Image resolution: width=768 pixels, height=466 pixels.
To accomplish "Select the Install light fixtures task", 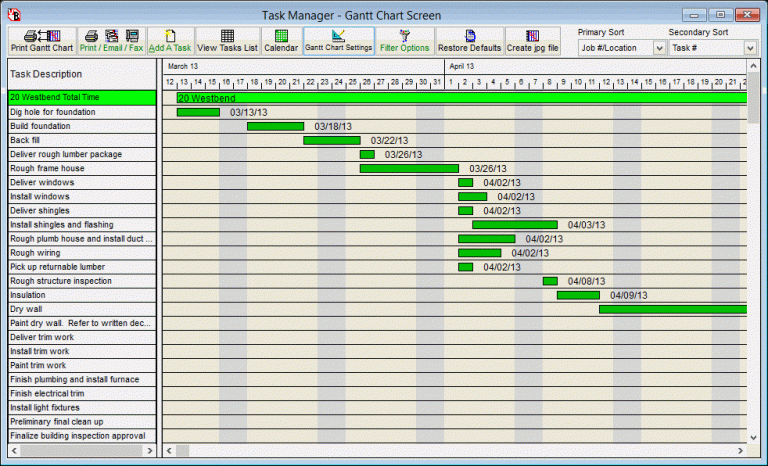I will click(82, 408).
